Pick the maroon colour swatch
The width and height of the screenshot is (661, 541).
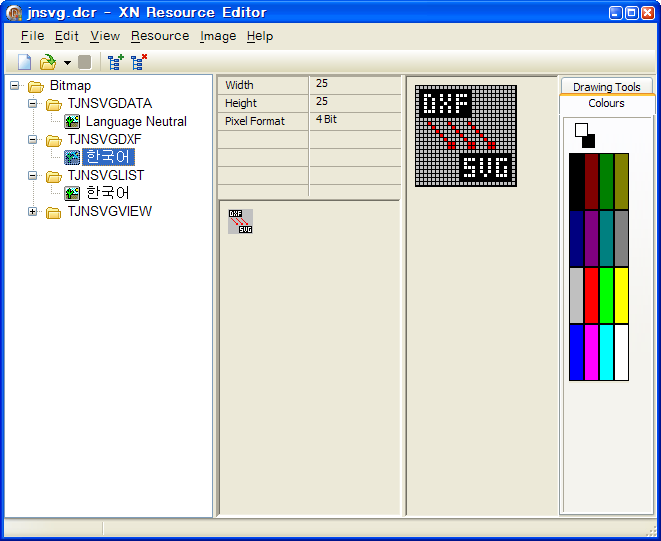591,182
